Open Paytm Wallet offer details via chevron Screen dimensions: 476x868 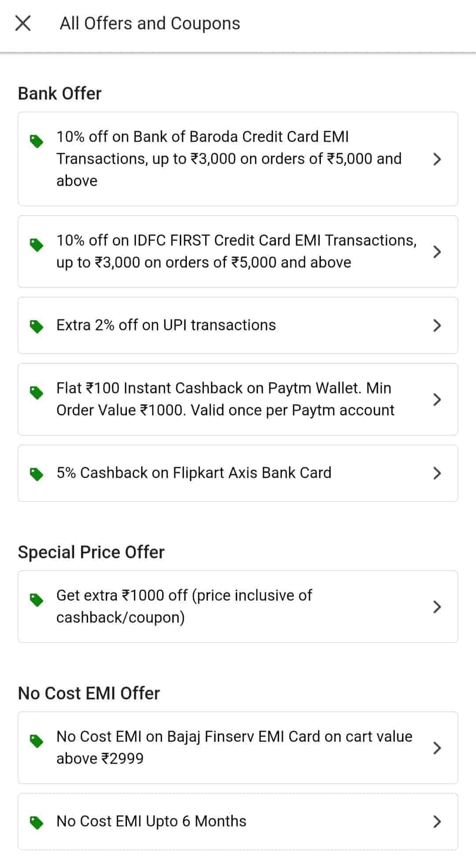(x=437, y=400)
